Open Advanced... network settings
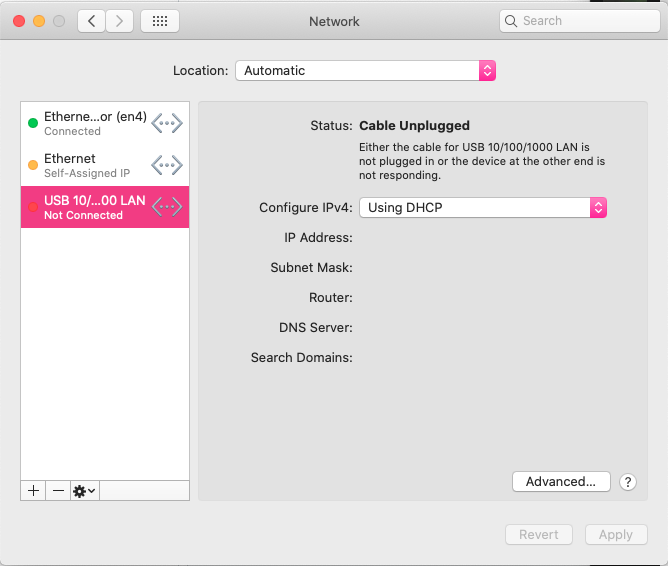 561,482
